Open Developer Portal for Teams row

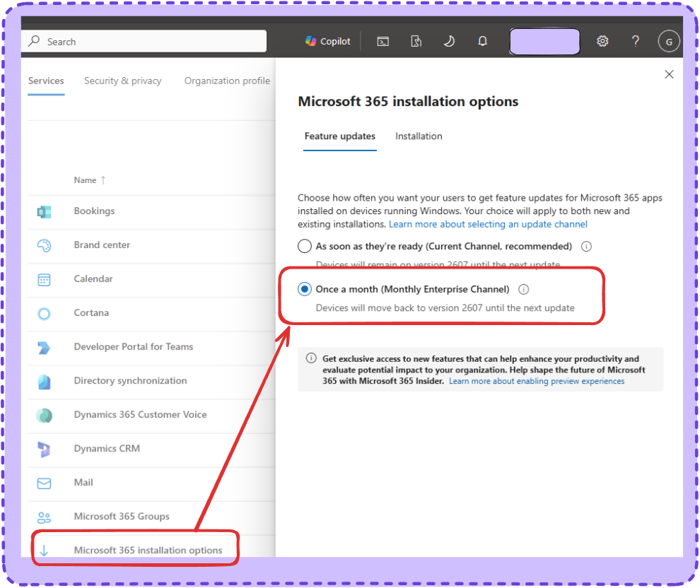[151, 347]
